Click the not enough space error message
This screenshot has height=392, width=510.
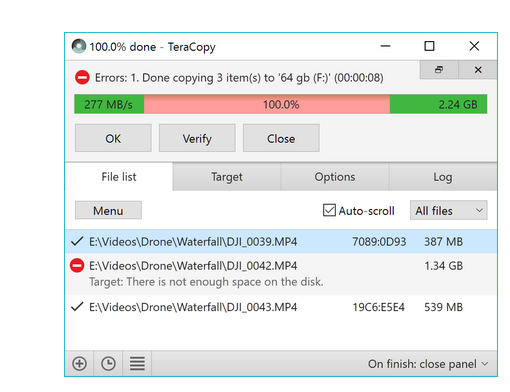pos(206,282)
